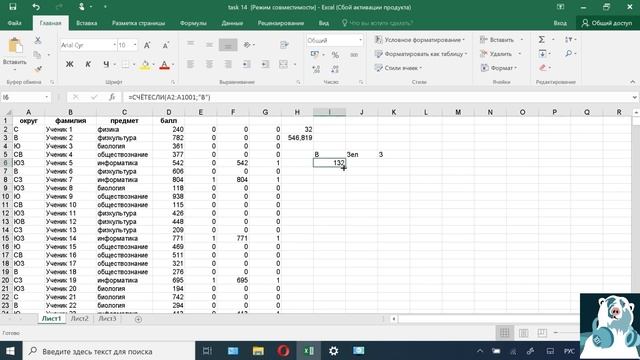Image resolution: width=640 pixels, height=360 pixels.
Task: Switch to the Данные tab
Action: (232, 23)
